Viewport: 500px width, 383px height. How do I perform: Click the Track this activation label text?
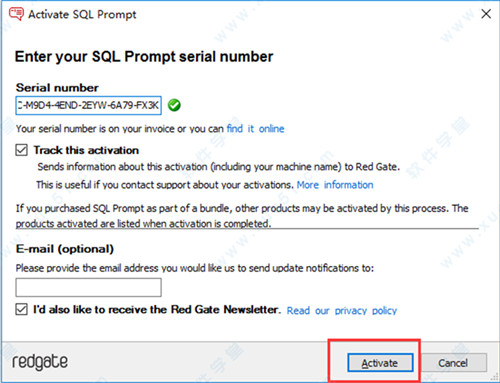point(86,150)
